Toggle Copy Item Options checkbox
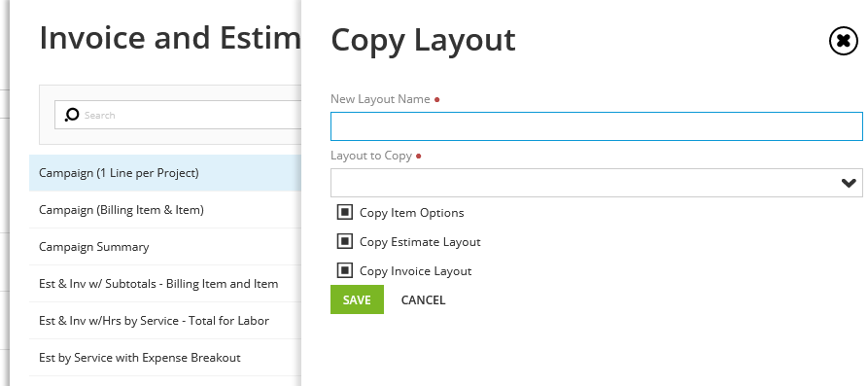The height and width of the screenshot is (386, 868). (x=344, y=212)
